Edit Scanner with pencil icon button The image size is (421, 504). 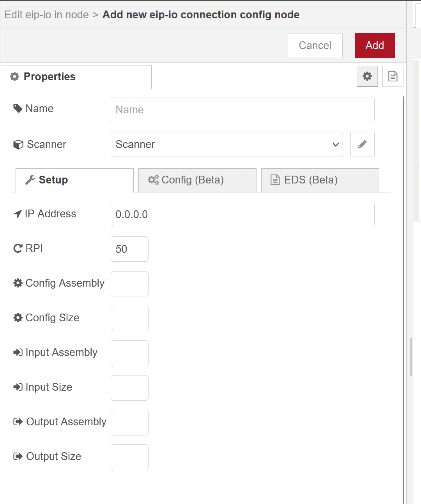363,145
